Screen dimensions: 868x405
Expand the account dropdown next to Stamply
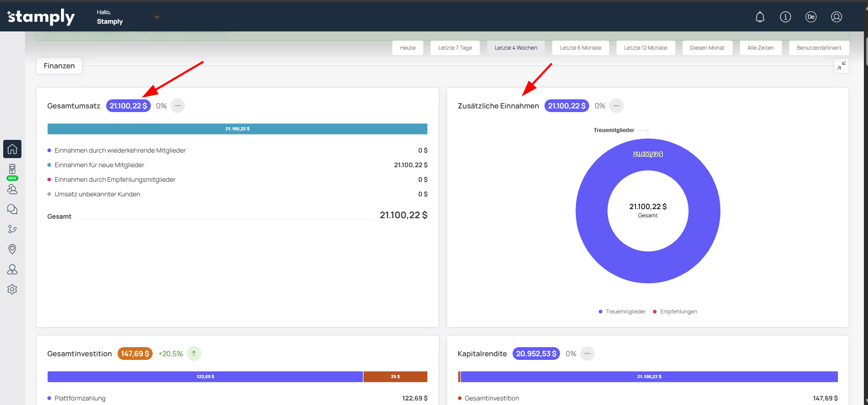pyautogui.click(x=157, y=17)
